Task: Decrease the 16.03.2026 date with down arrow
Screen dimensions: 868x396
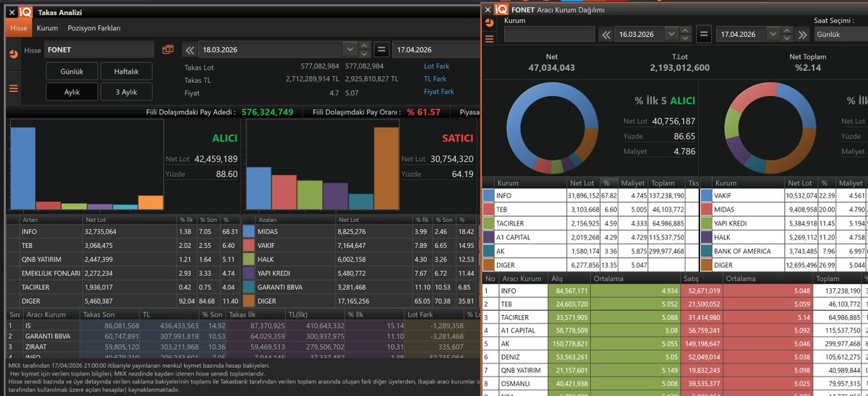Action: [x=686, y=38]
